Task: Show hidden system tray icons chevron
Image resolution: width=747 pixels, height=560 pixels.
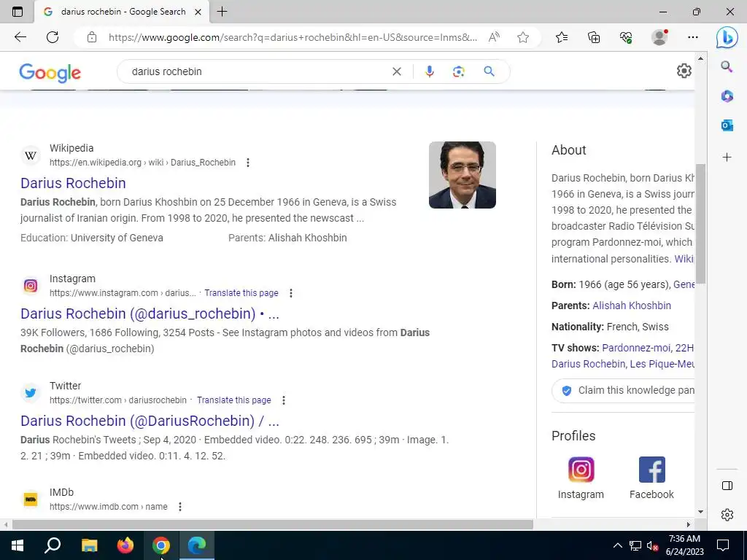Action: 617,545
